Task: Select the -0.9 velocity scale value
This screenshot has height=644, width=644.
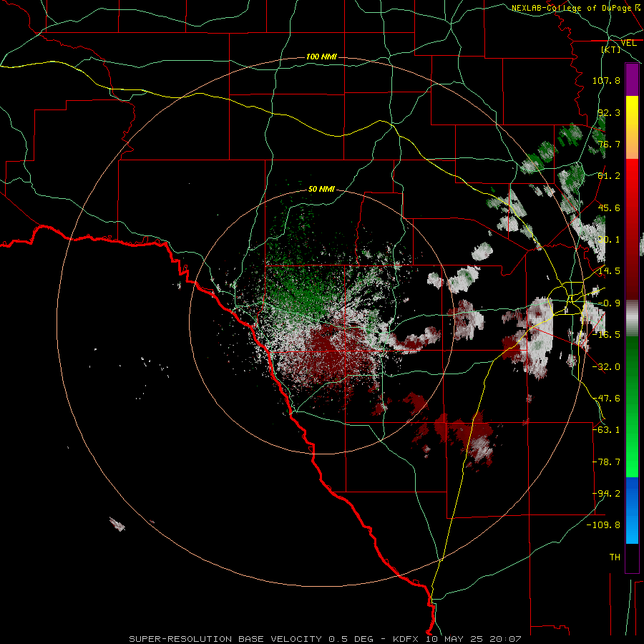Action: pos(609,303)
